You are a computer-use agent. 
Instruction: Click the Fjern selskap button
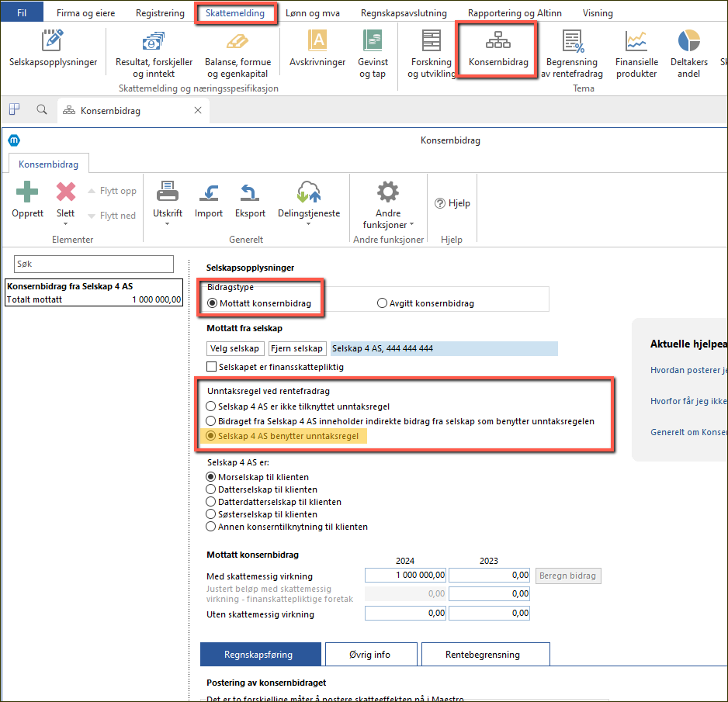297,348
